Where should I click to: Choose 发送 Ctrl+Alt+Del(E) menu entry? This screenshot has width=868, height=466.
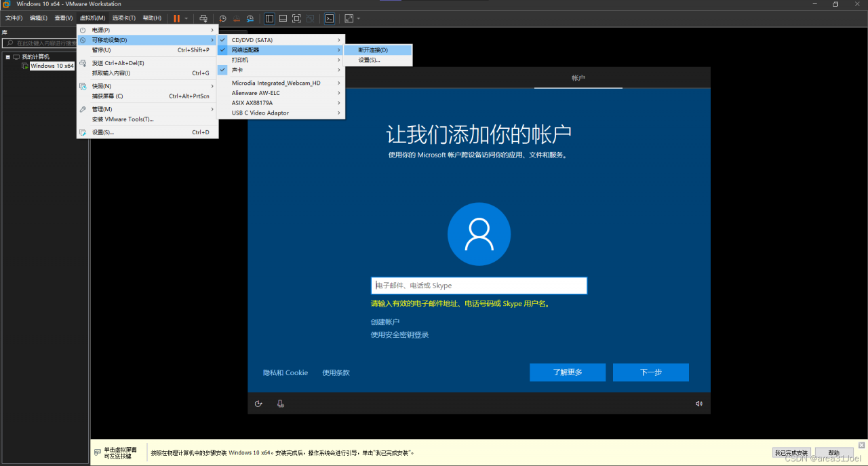pos(147,63)
